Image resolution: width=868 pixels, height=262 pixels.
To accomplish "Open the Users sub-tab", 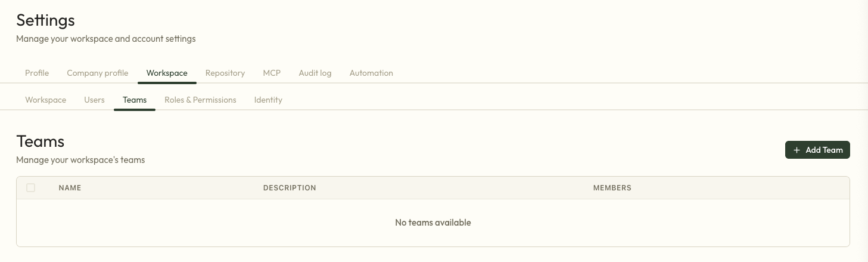I will [x=94, y=100].
